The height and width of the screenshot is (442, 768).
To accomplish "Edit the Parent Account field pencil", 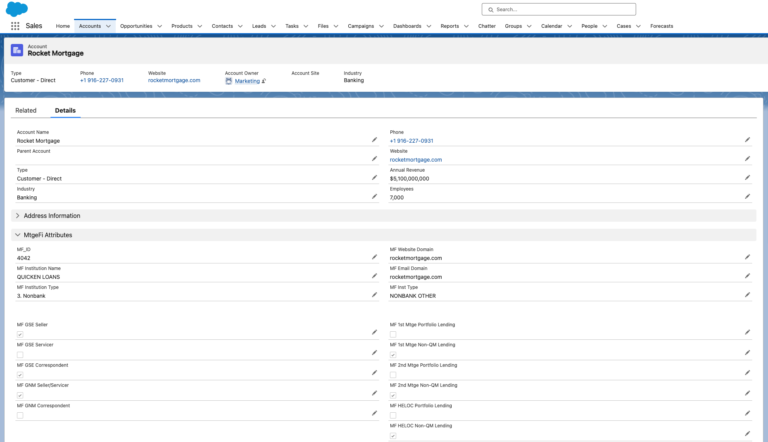I will click(x=374, y=159).
